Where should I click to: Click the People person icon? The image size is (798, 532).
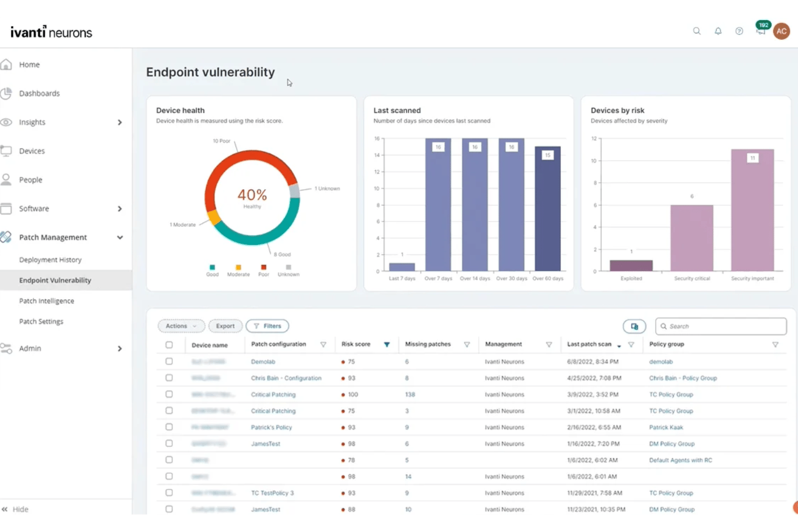pos(6,179)
